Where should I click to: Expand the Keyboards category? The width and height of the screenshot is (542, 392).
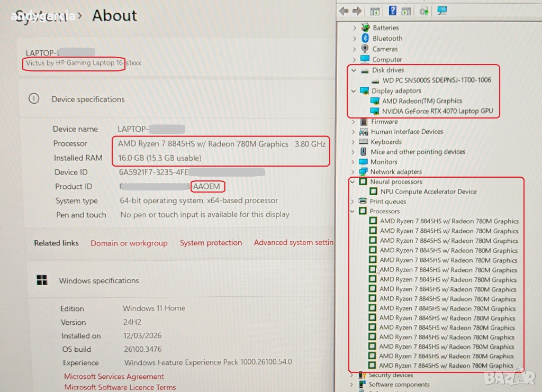pos(354,142)
